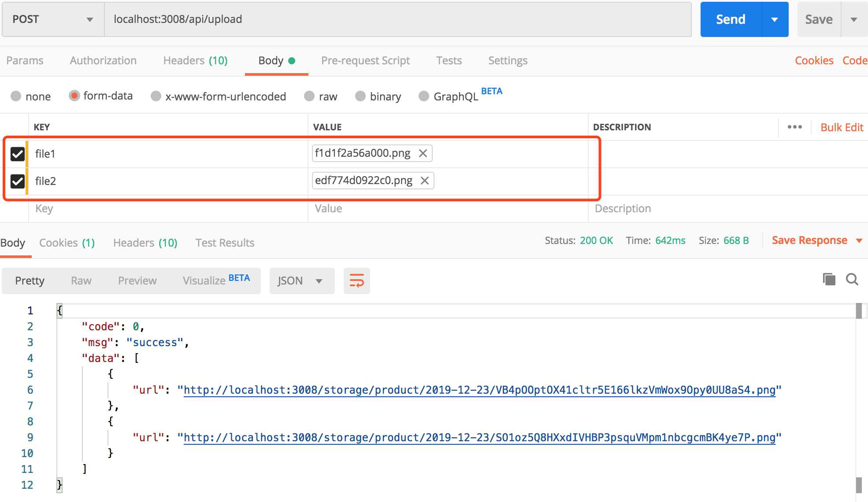The width and height of the screenshot is (868, 502).
Task: Open search in response with magnifier icon
Action: point(852,279)
